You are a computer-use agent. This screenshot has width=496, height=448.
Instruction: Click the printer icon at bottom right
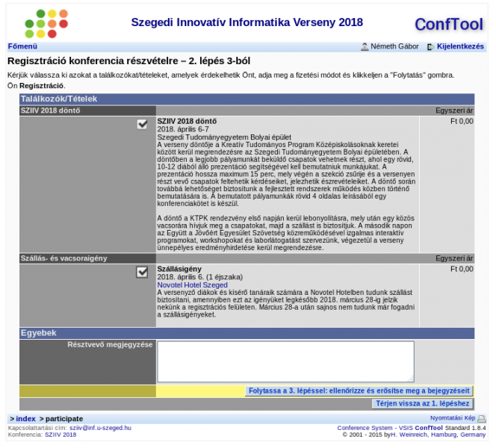coord(481,419)
